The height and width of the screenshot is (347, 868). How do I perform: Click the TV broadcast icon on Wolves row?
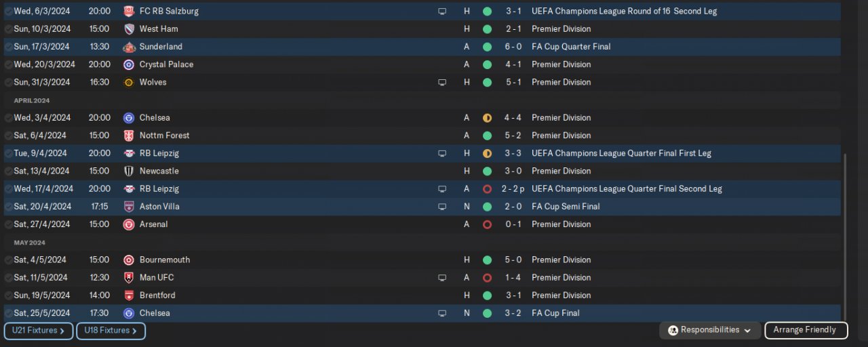[x=442, y=82]
